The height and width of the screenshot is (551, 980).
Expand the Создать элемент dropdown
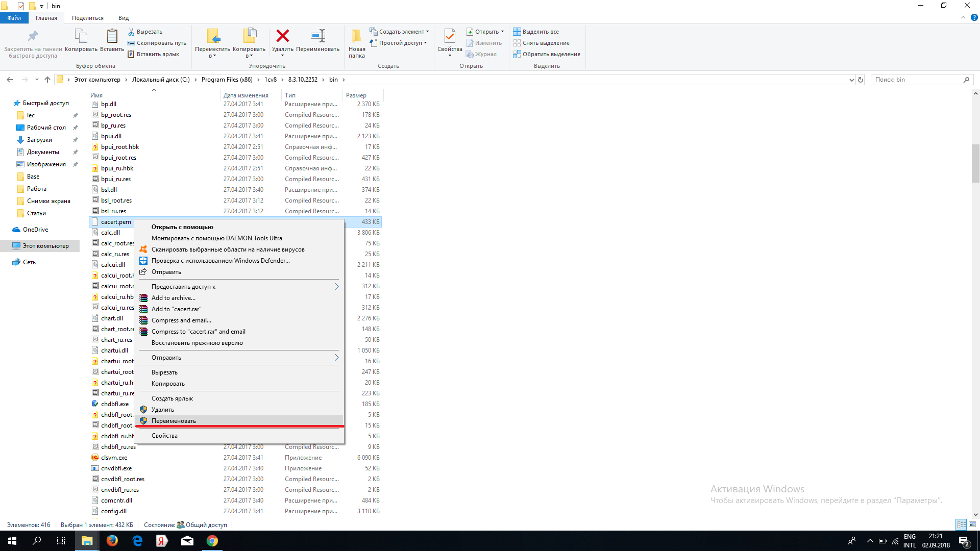(428, 32)
